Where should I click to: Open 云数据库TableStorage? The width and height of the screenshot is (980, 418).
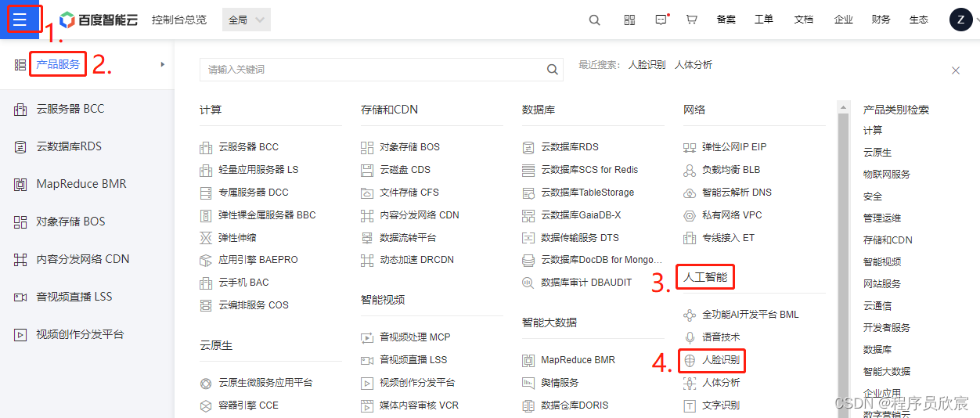(588, 193)
